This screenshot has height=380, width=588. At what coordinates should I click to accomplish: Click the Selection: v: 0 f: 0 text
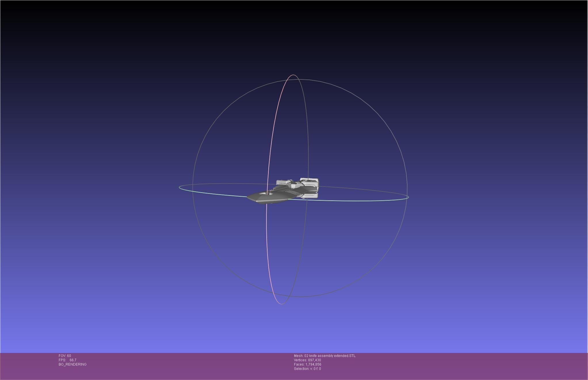click(x=308, y=369)
